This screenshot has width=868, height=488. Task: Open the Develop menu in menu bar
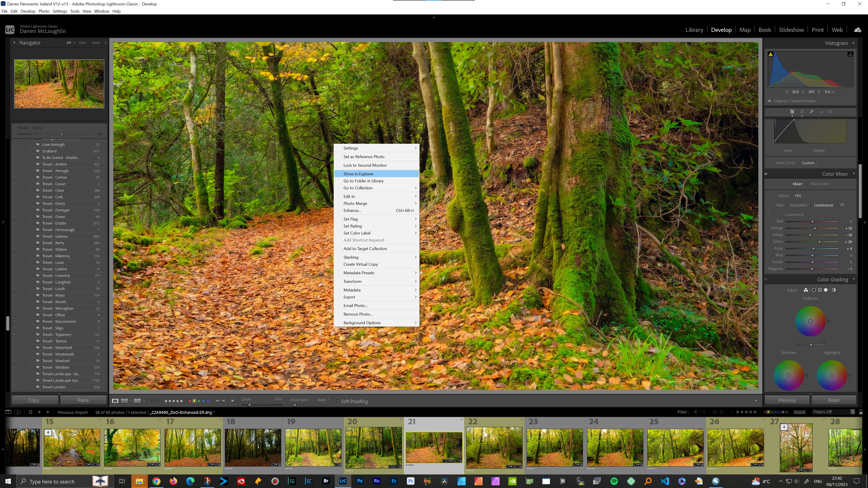[x=28, y=11]
